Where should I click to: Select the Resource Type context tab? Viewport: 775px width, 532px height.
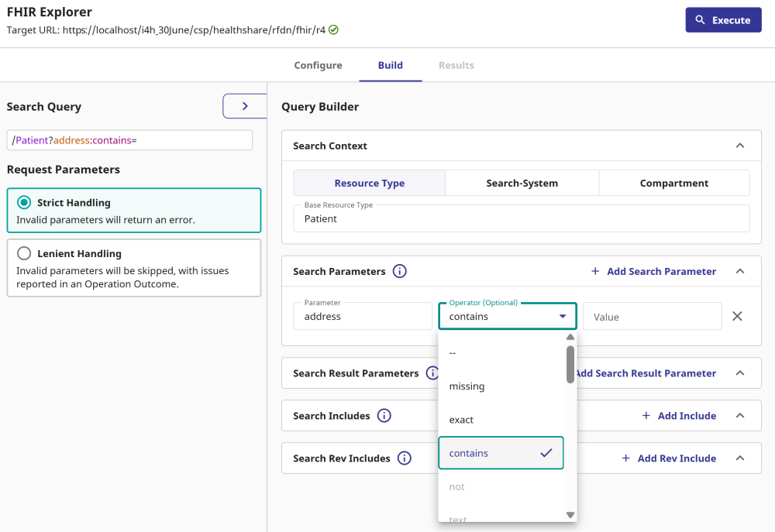click(x=369, y=184)
